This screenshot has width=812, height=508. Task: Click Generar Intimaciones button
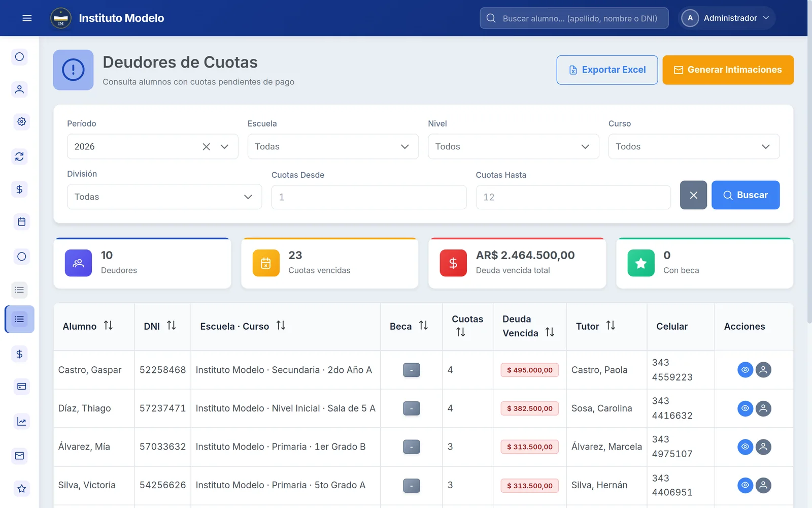[x=728, y=70]
